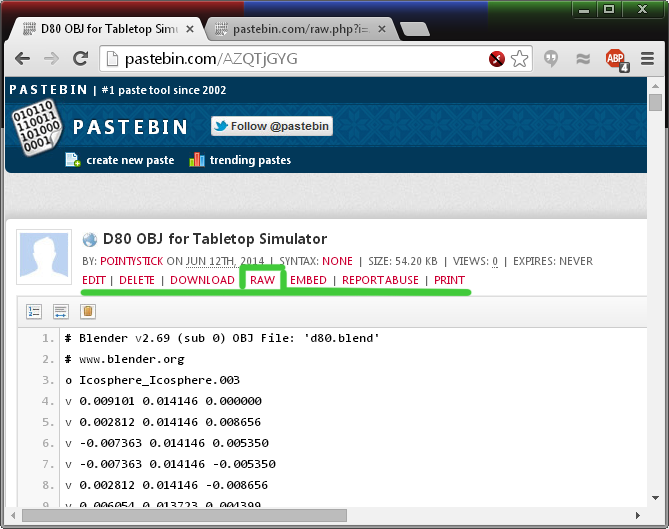Click the page icon in the address bar
The image size is (669, 529).
coord(112,59)
